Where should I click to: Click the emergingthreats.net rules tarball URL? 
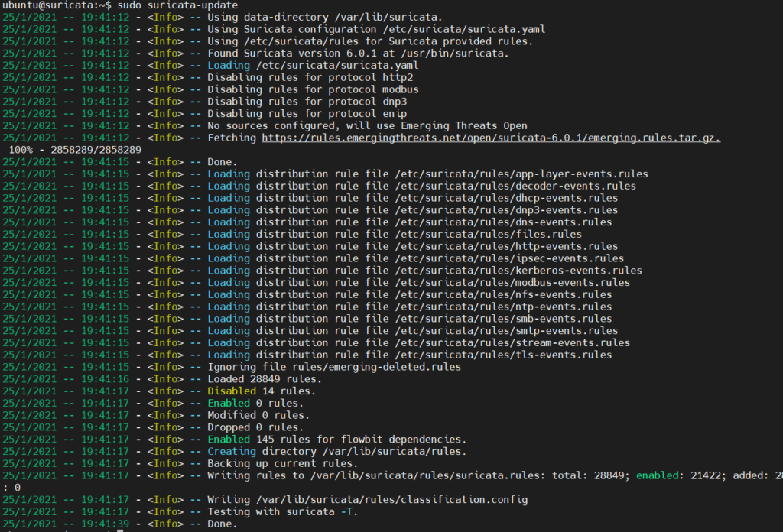coord(491,138)
